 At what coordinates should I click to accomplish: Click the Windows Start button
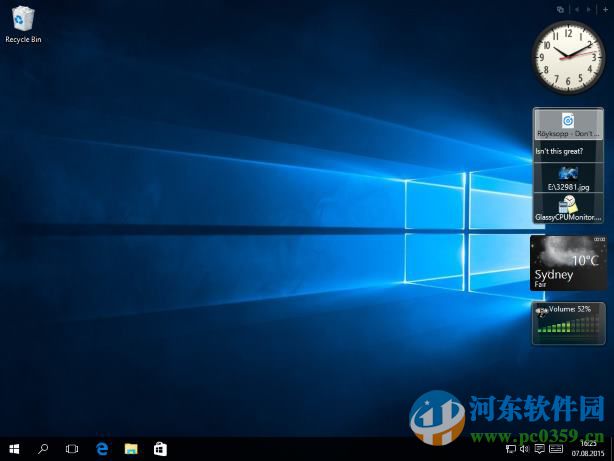pyautogui.click(x=14, y=449)
